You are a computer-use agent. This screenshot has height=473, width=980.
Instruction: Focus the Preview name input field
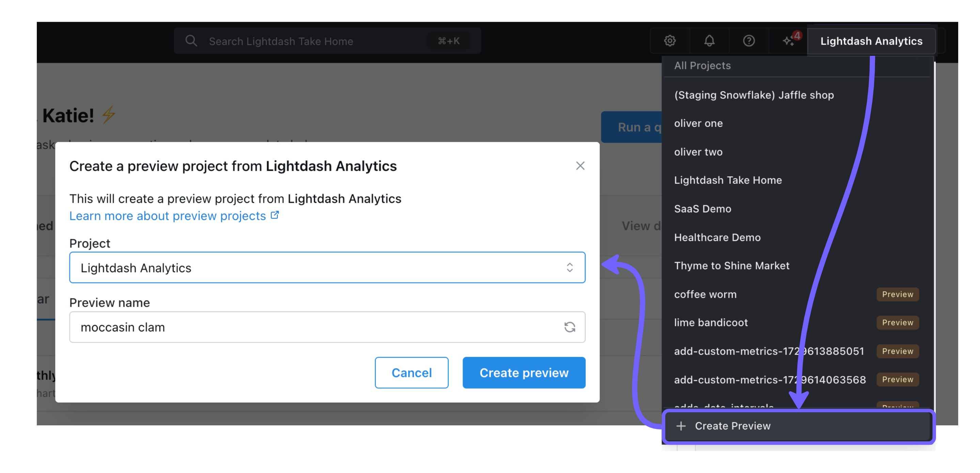coord(327,327)
